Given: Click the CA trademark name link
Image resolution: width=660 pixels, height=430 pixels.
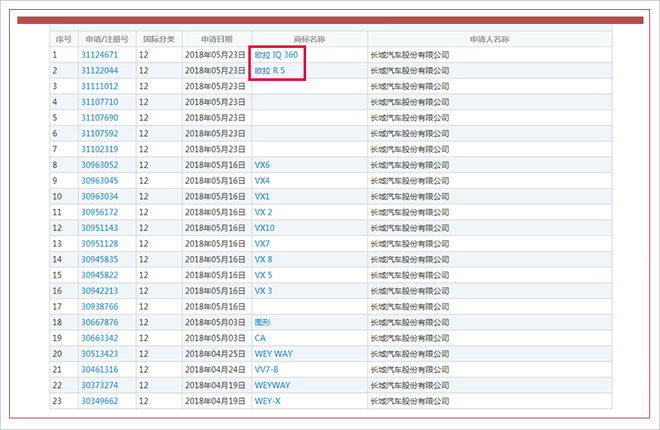Looking at the screenshot, I should pyautogui.click(x=260, y=338).
